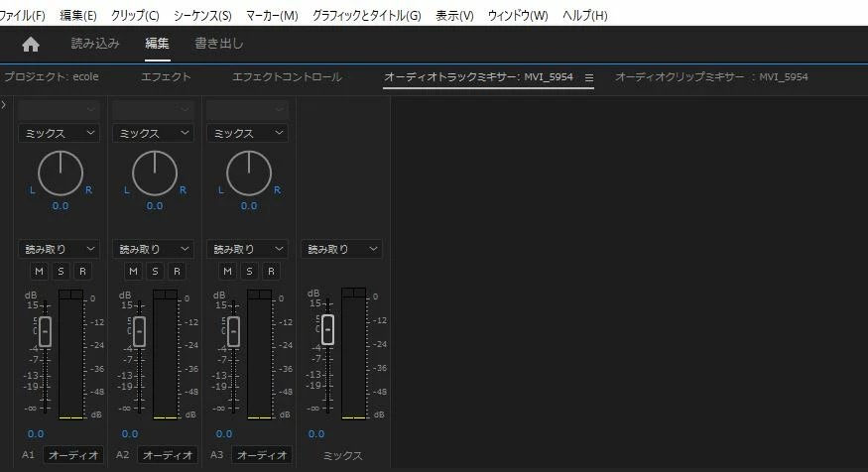The width and height of the screenshot is (868, 472).
Task: Open A2 automation mode 読み取り dropdown
Action: [x=153, y=249]
